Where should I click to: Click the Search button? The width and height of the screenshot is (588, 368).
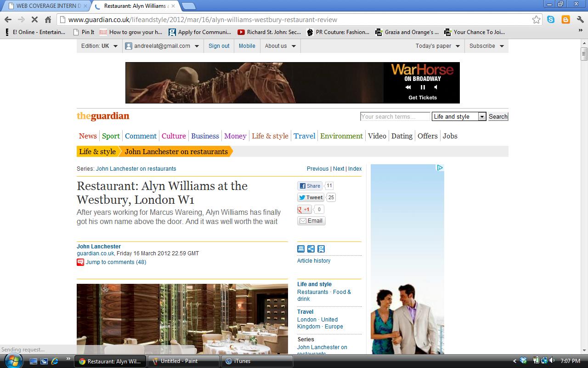point(498,116)
